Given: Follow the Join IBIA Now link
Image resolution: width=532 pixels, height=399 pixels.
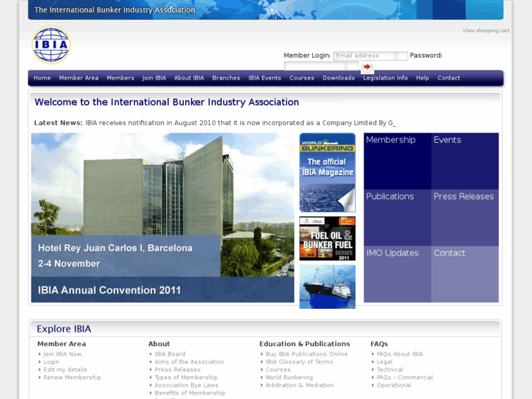Looking at the screenshot, I should click(62, 354).
